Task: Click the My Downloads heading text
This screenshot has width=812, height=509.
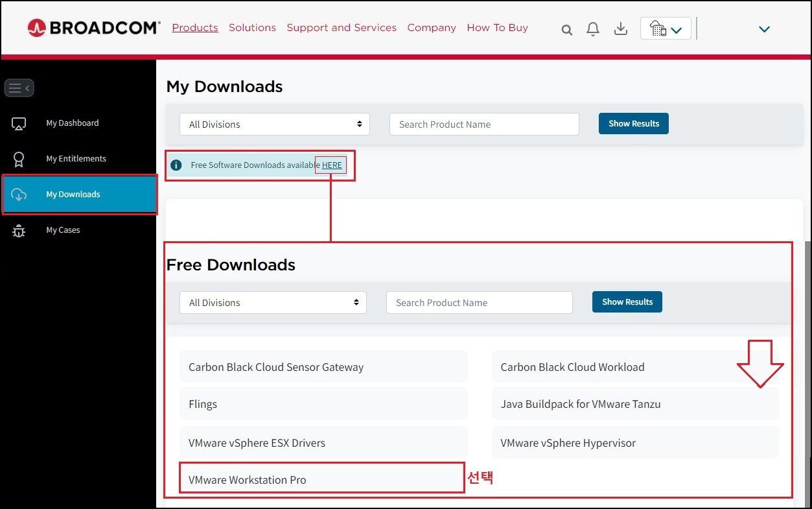Action: [225, 87]
